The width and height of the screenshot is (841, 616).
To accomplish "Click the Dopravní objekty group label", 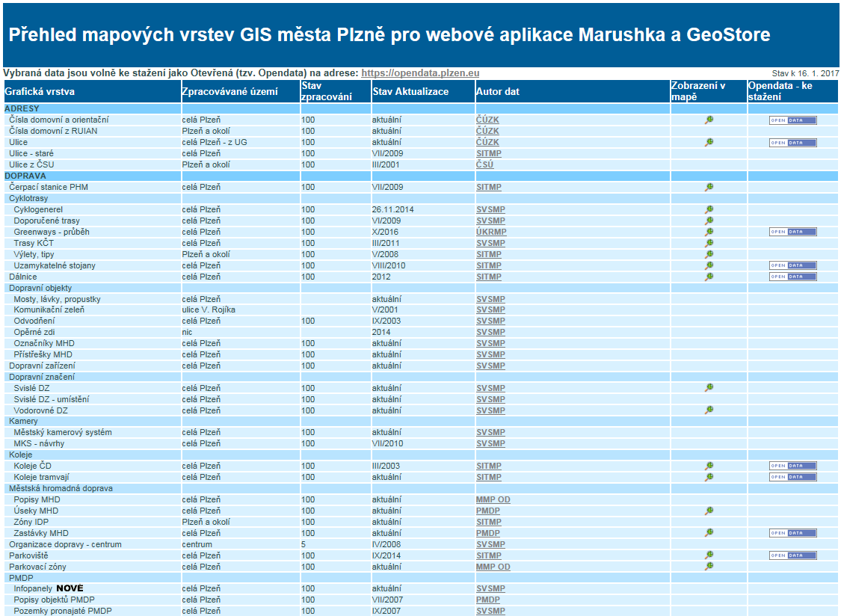I will pyautogui.click(x=40, y=288).
